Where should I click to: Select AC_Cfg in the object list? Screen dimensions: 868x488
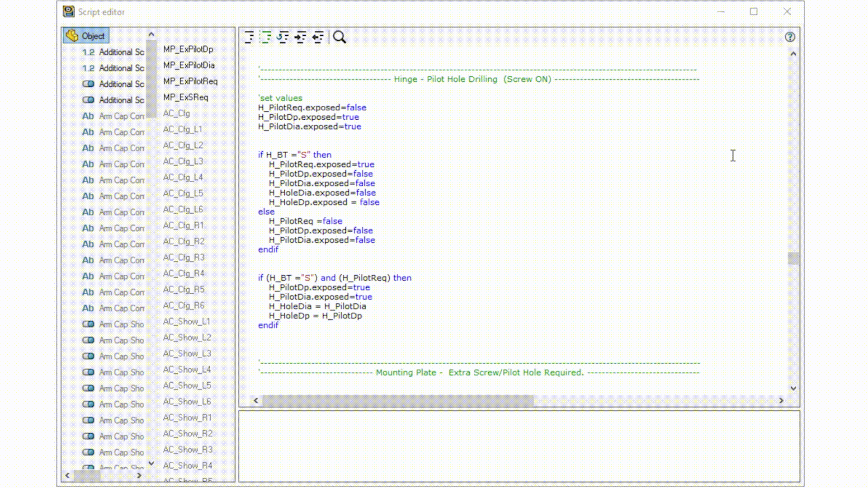click(x=176, y=113)
